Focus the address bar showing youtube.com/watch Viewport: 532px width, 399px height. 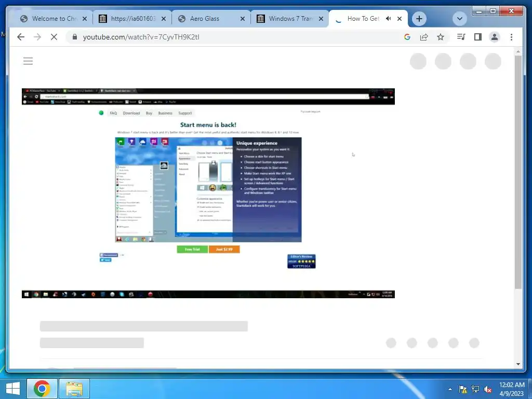(x=237, y=37)
